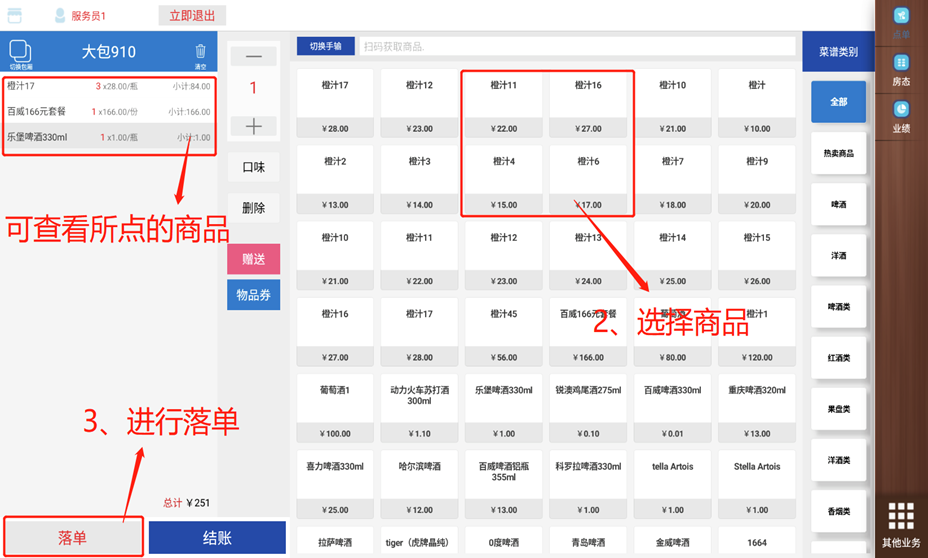Toggle 切换手输 manual input mode
Screen dimensions: 928x558
point(326,46)
